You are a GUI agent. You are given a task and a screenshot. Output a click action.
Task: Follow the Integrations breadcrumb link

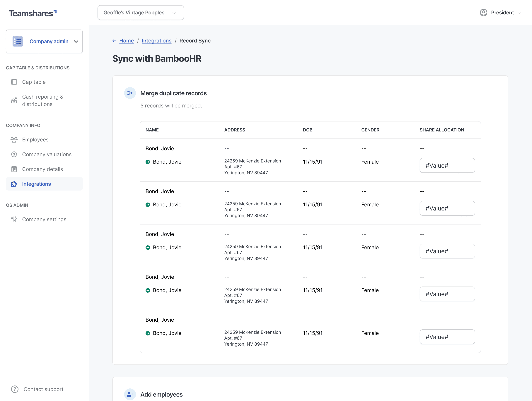156,41
